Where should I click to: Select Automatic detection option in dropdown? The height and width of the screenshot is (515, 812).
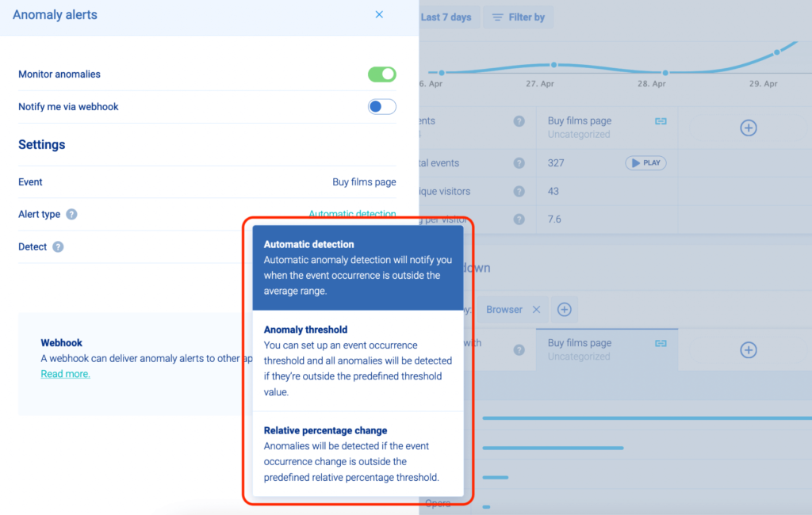(358, 268)
